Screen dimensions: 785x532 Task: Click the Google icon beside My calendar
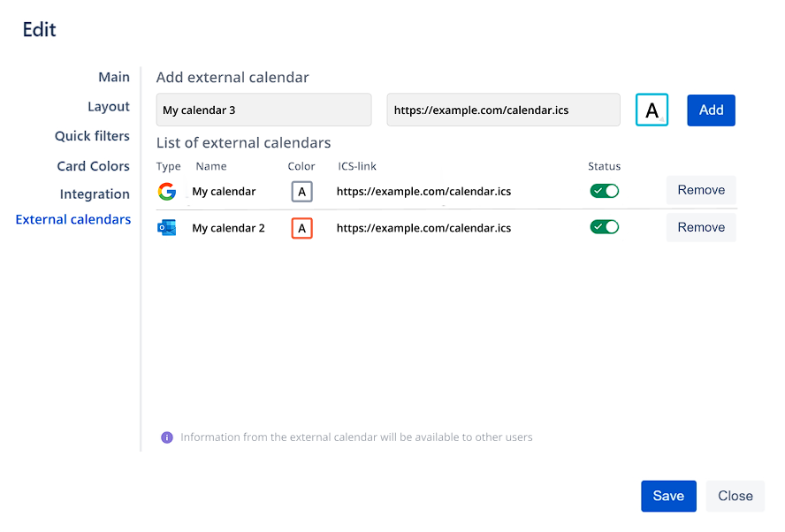166,192
